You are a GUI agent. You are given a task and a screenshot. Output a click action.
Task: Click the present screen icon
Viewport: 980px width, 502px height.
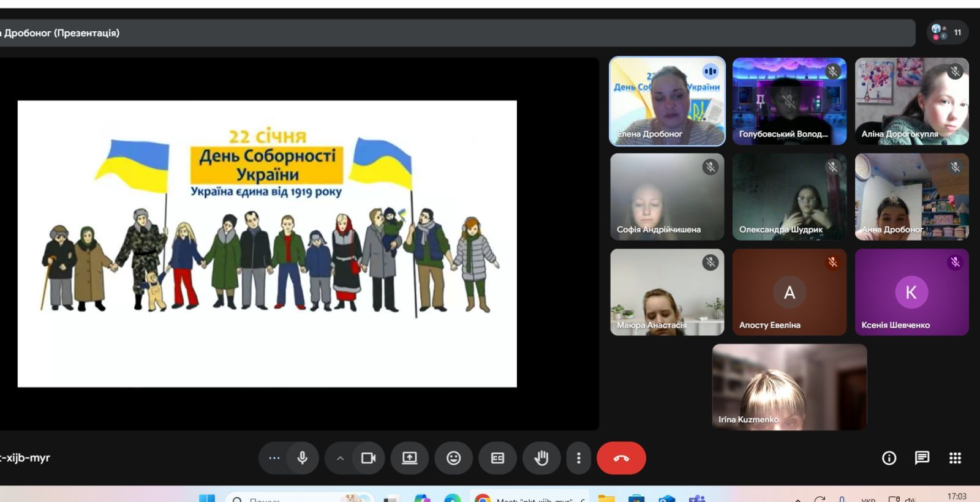point(409,458)
